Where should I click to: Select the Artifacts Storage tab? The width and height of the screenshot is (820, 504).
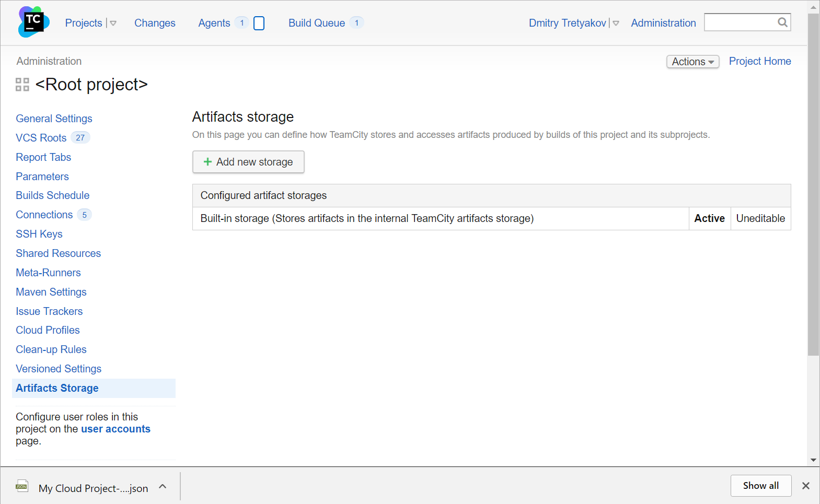click(x=94, y=388)
